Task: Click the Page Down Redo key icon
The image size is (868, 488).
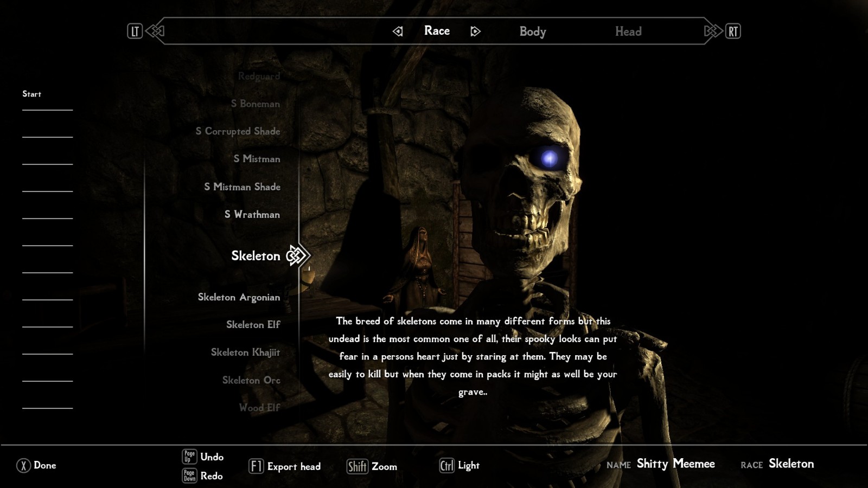Action: point(189,476)
